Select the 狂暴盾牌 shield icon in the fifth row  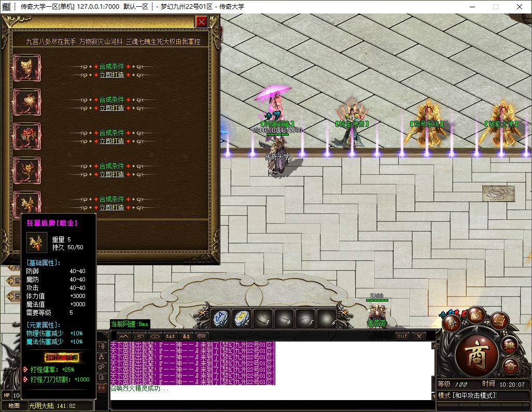27,203
